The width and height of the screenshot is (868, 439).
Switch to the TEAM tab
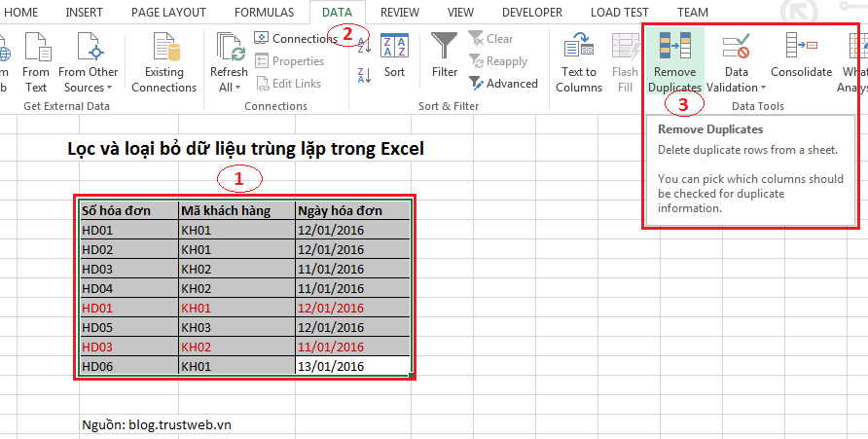pos(692,13)
